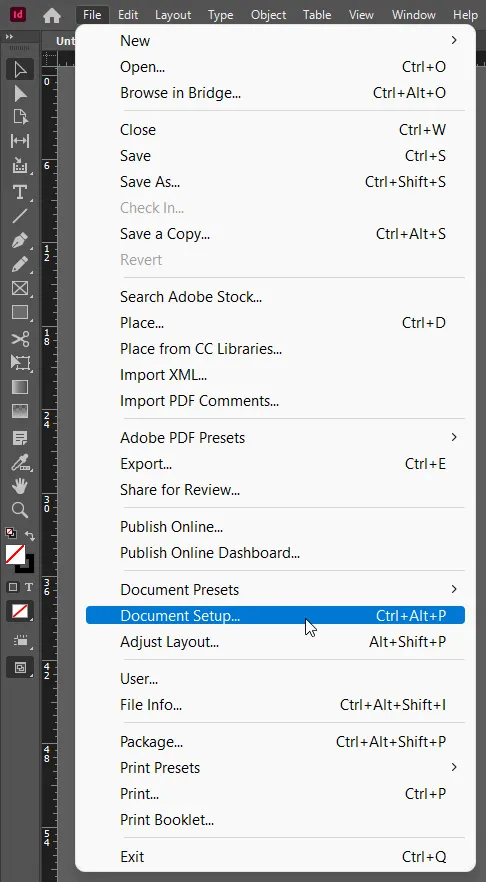Choose Adjust Layout...
Screen dimensions: 486x882
[276, 642]
